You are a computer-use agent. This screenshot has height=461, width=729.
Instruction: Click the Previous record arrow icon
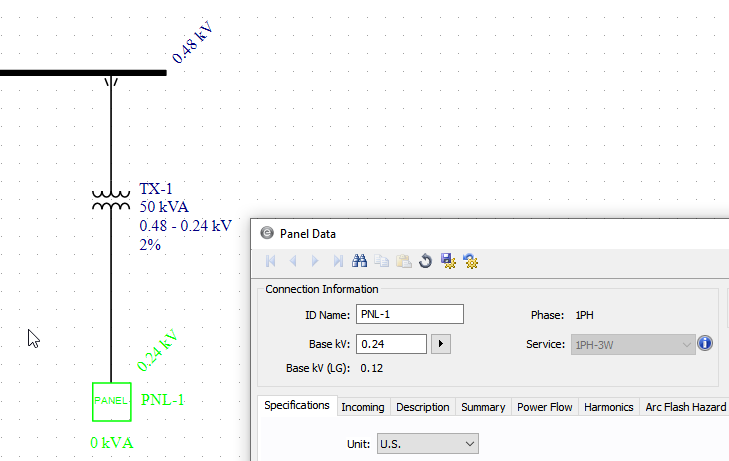[x=293, y=261]
